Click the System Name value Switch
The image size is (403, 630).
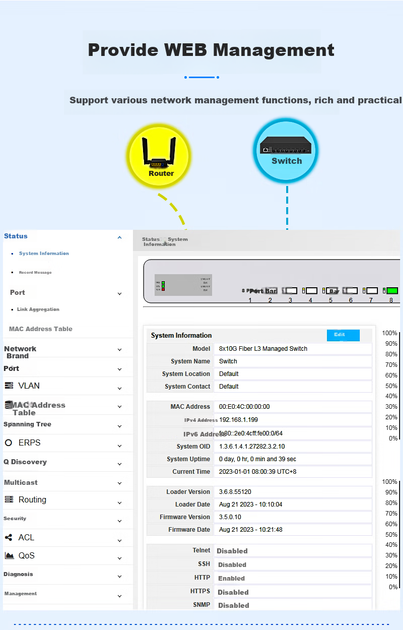pyautogui.click(x=228, y=361)
